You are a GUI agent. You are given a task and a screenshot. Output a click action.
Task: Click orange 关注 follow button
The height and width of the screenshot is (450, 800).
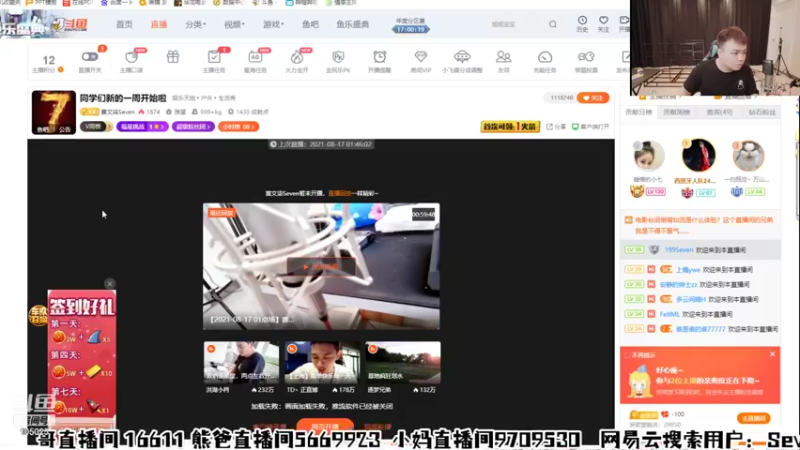click(x=593, y=97)
